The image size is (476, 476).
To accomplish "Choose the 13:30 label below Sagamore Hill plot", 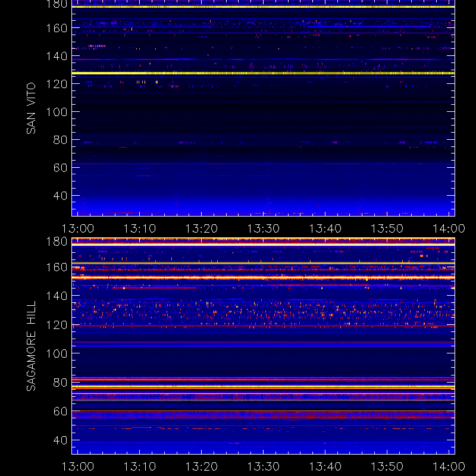I will 263,466.
